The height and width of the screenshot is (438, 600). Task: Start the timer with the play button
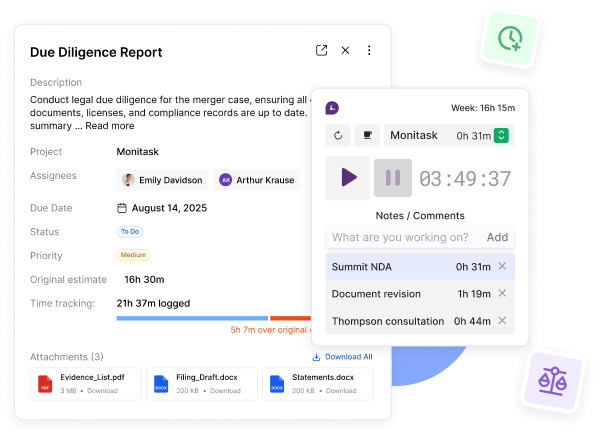pyautogui.click(x=348, y=177)
